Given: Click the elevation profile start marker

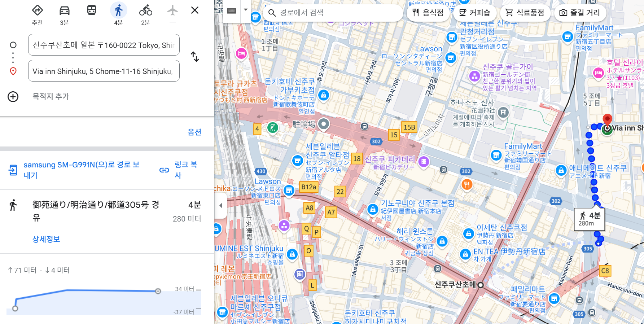Looking at the screenshot, I should pos(15,308).
